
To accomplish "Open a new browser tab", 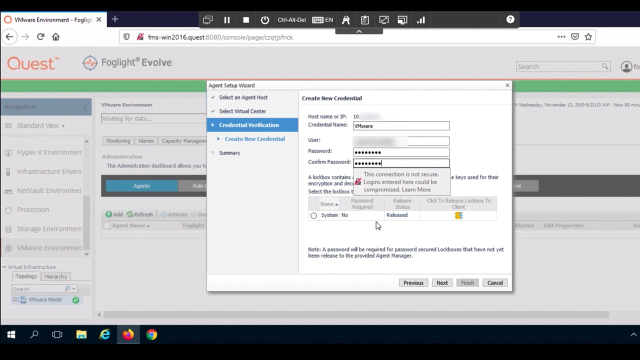I will pyautogui.click(x=115, y=19).
